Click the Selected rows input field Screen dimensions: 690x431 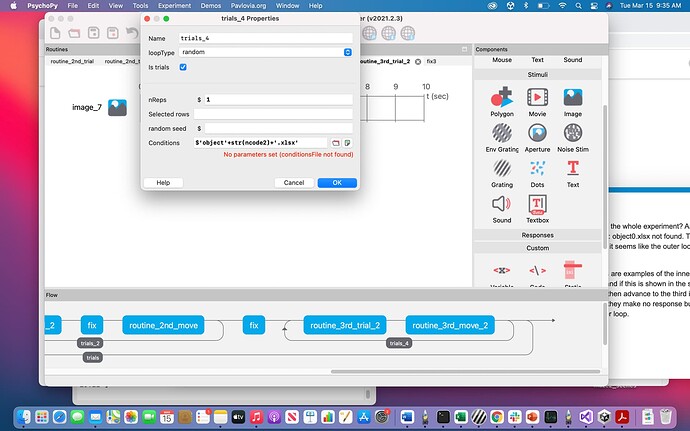[x=273, y=114]
